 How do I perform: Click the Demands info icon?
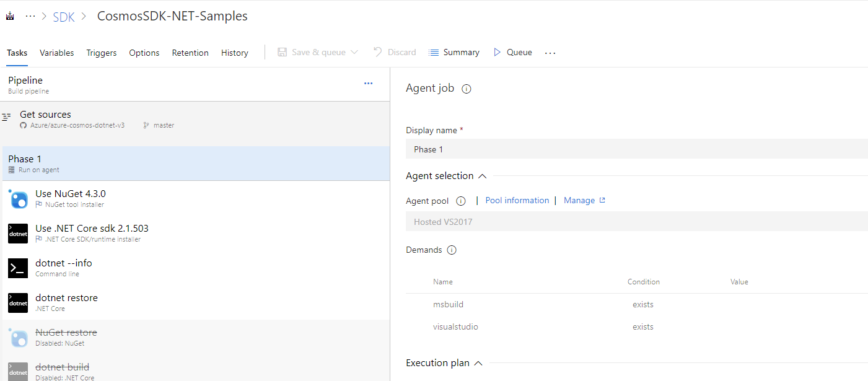pyautogui.click(x=452, y=250)
